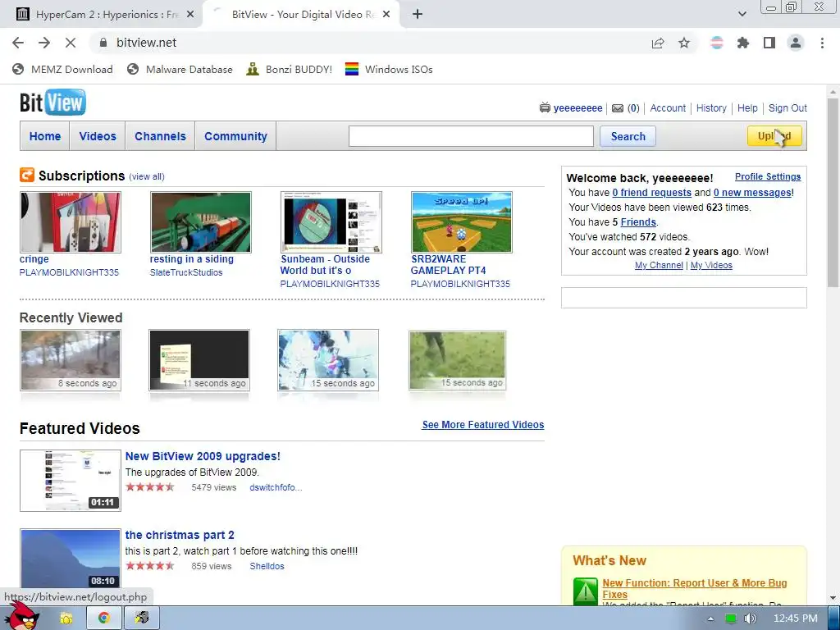Click the Angry Birds start button
The image size is (840, 630).
point(21,616)
